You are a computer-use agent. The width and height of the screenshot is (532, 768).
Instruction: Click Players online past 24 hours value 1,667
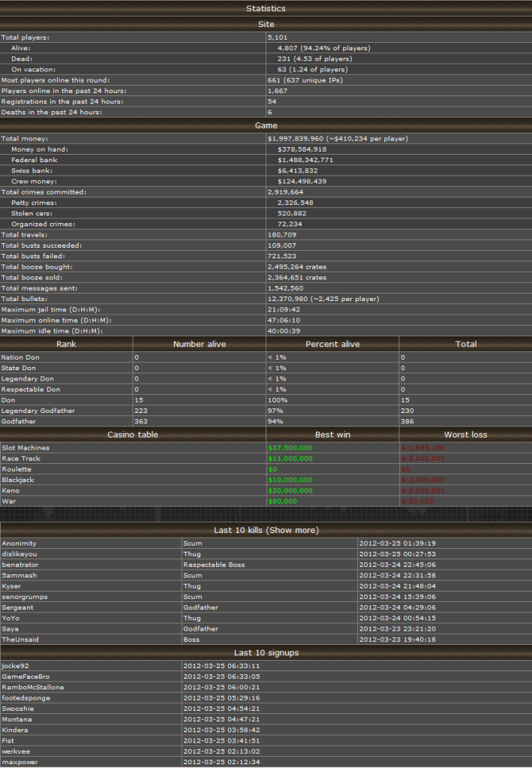pyautogui.click(x=278, y=91)
